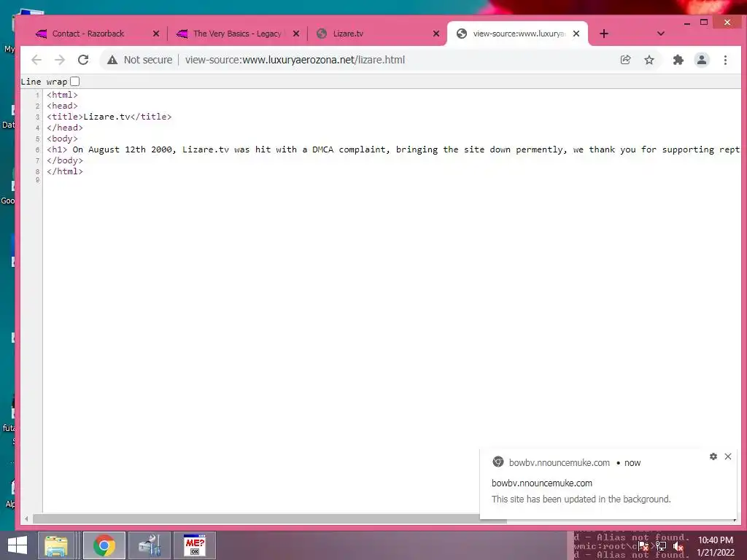Image resolution: width=747 pixels, height=560 pixels.
Task: Go back to previous page
Action: point(36,60)
